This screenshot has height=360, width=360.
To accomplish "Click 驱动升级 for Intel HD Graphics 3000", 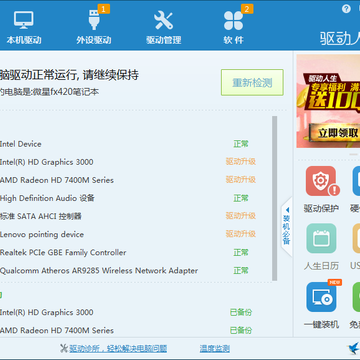I will [x=241, y=162].
